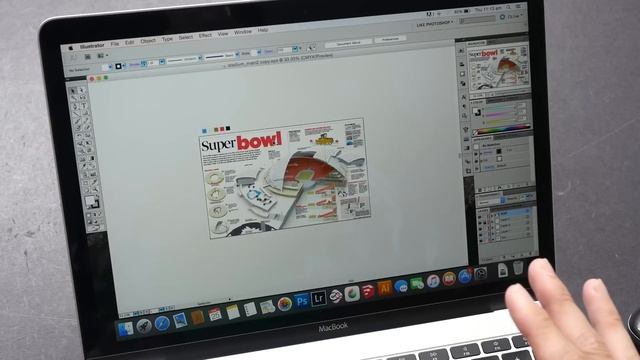Open the Object menu

(148, 41)
